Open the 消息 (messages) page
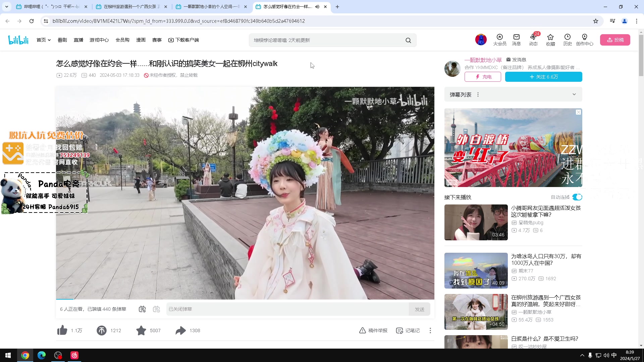This screenshot has height=362, width=644. coord(517,40)
